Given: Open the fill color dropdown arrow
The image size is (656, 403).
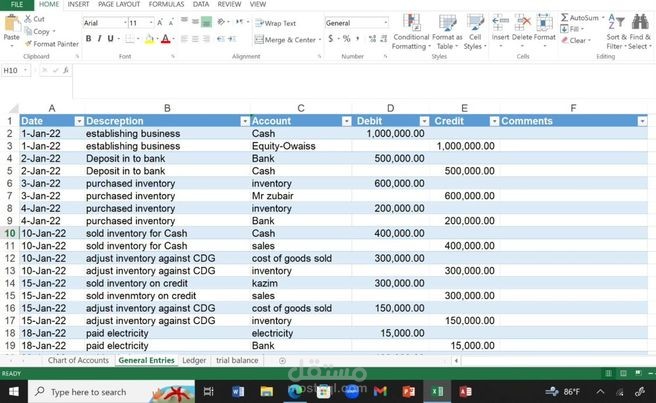Looking at the screenshot, I should (x=157, y=39).
